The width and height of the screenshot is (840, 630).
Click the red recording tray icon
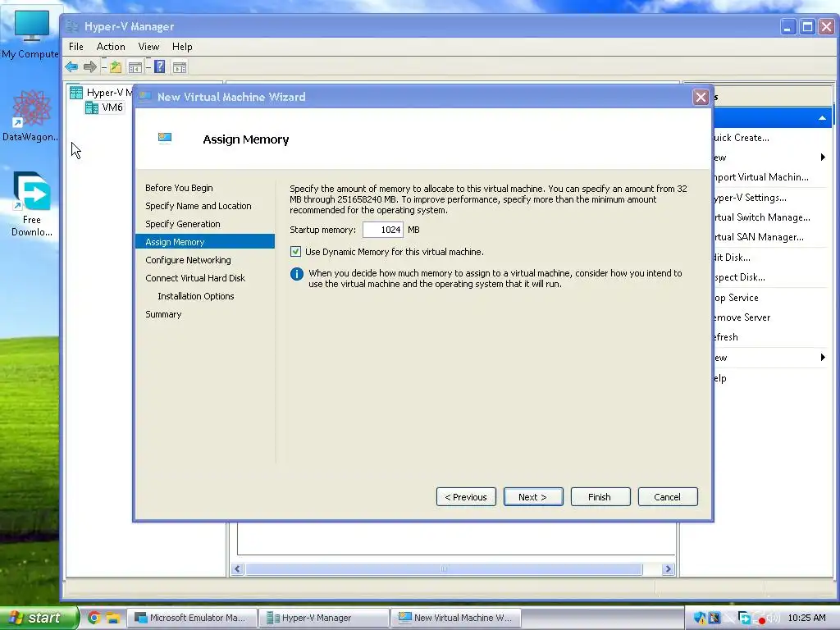(760, 620)
